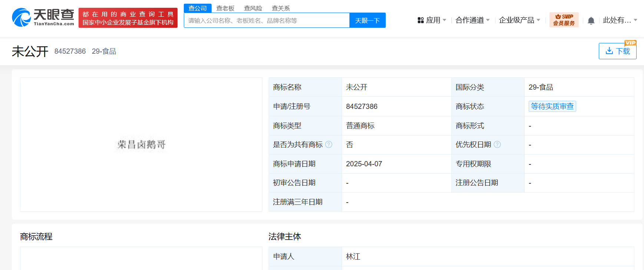Screen dimensions: 644x270
Task: Click the 荣昌卤鹅哥 trademark image
Action: [141, 144]
